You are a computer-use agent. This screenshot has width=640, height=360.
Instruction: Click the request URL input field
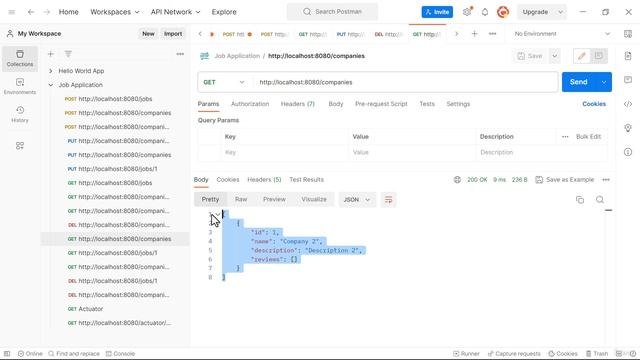point(405,82)
